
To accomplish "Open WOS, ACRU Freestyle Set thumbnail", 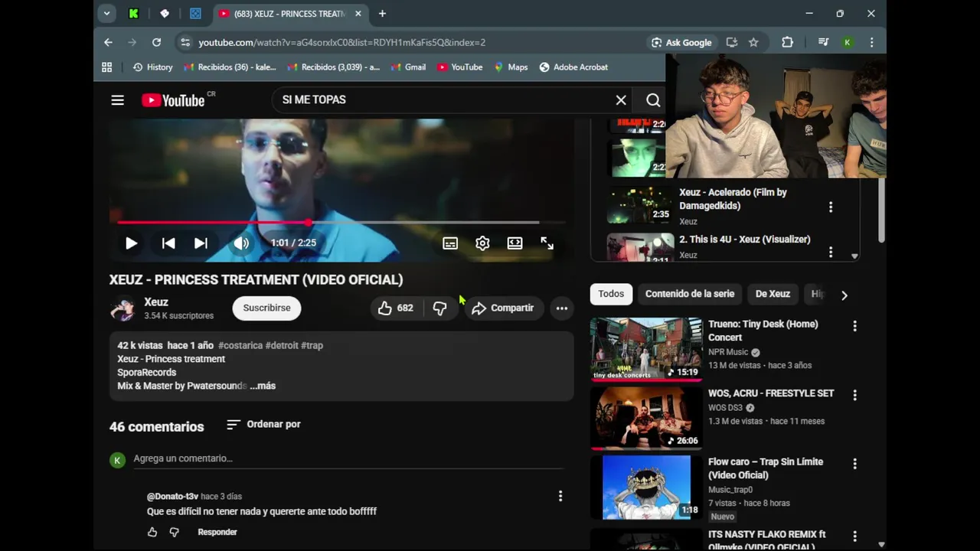I will point(646,418).
